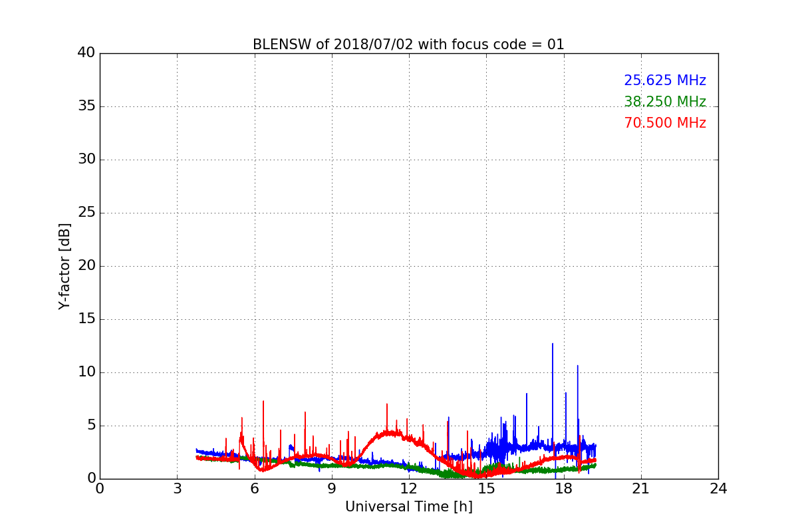Click the Y-factor [dB] axis label
The width and height of the screenshot is (798, 532).
pyautogui.click(x=65, y=266)
